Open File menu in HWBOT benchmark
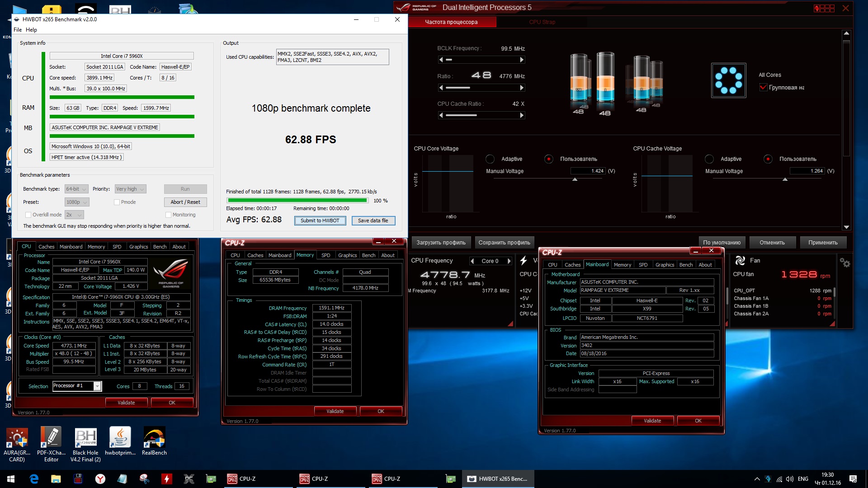The width and height of the screenshot is (868, 488). (18, 30)
